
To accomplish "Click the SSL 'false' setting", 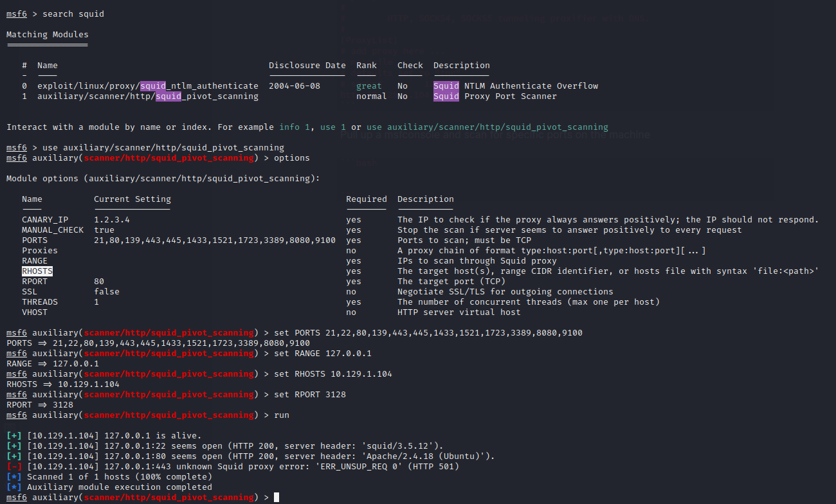I will click(x=107, y=292).
